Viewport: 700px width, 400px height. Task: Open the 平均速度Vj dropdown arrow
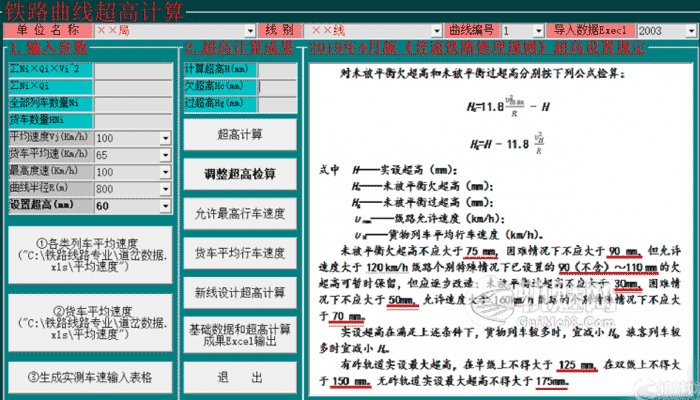(166, 138)
